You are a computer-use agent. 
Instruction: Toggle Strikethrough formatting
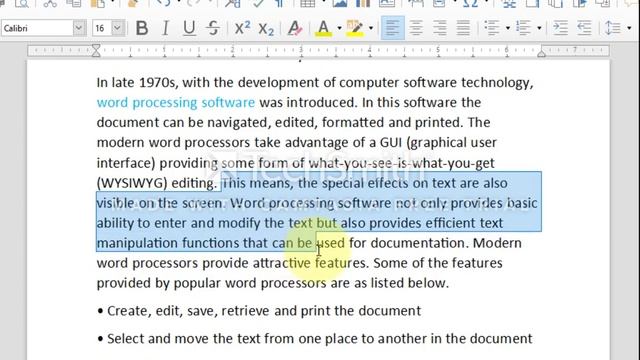pos(213,28)
